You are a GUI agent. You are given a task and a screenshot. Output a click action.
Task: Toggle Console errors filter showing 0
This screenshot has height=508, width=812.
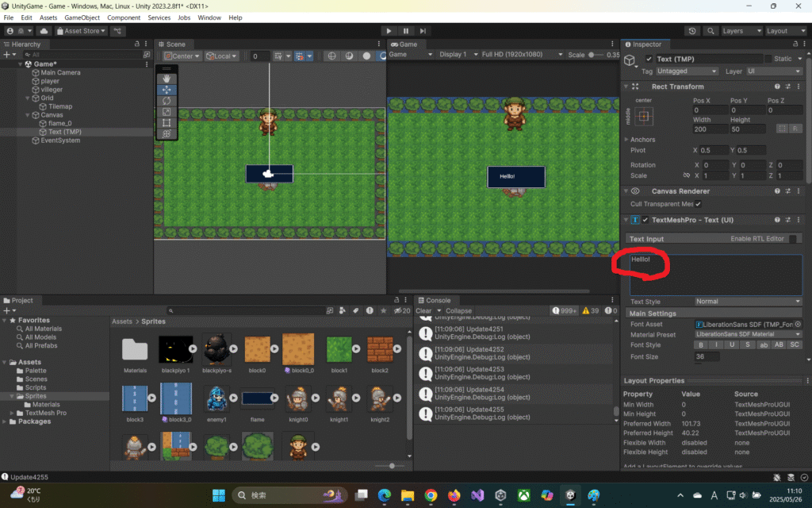coord(611,310)
